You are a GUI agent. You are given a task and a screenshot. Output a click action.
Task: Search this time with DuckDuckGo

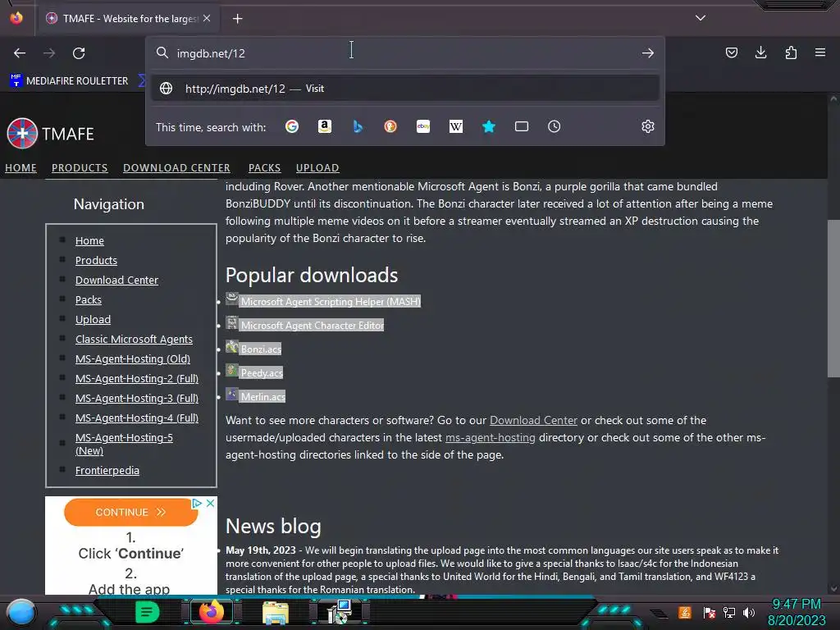(x=390, y=126)
